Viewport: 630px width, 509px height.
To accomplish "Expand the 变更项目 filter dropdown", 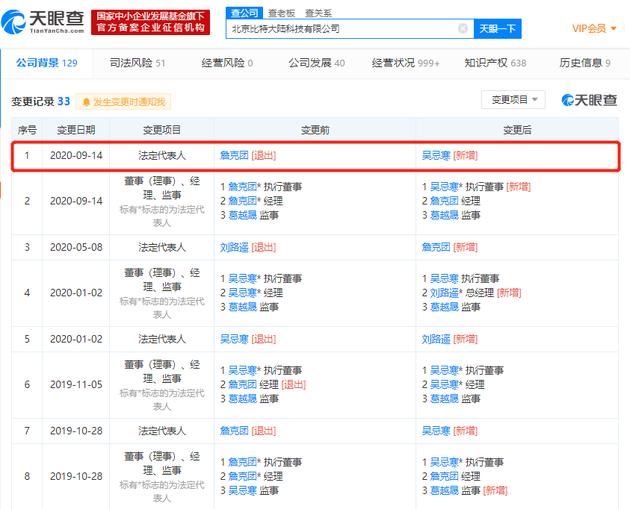I will [513, 99].
